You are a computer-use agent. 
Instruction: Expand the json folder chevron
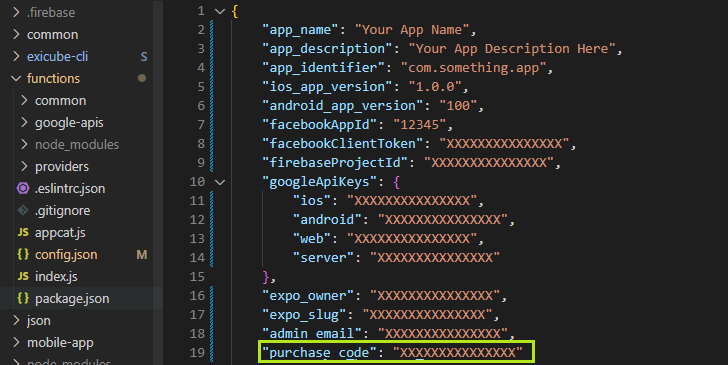(16, 320)
